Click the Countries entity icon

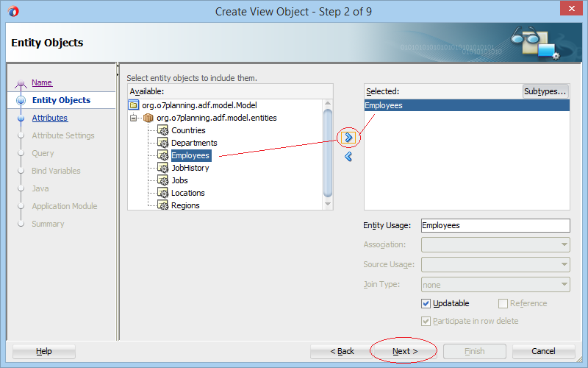click(162, 130)
